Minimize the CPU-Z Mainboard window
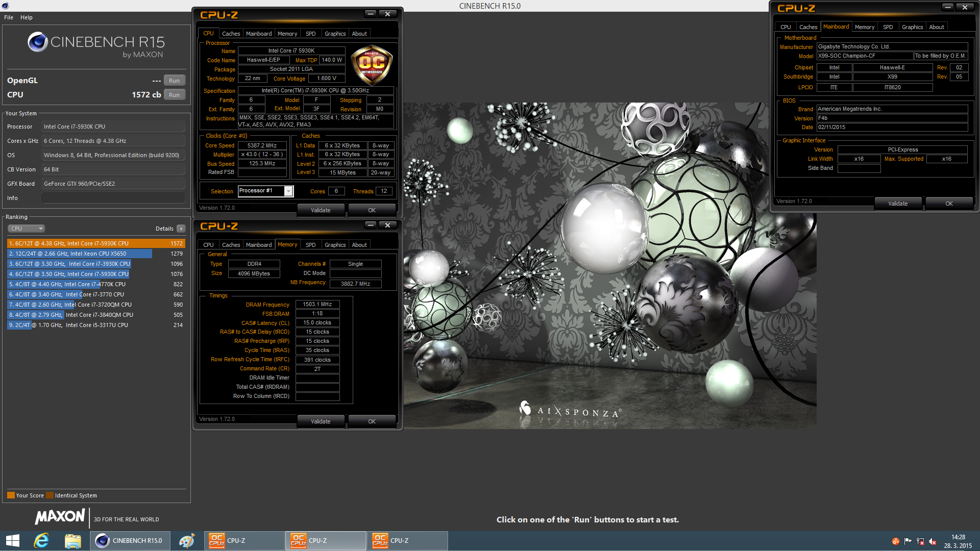 pos(948,7)
